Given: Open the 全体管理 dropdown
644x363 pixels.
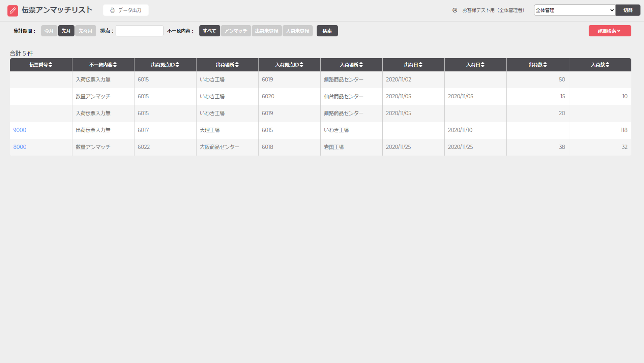Looking at the screenshot, I should (x=574, y=10).
